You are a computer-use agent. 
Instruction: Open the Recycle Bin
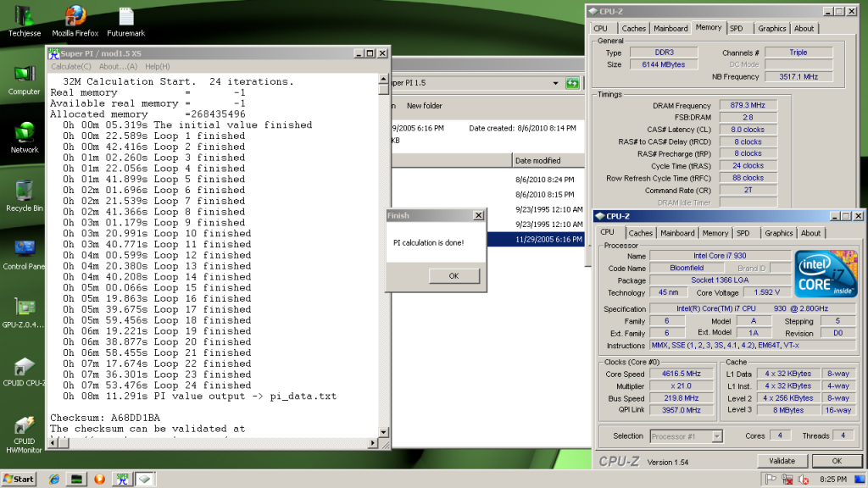(25, 197)
